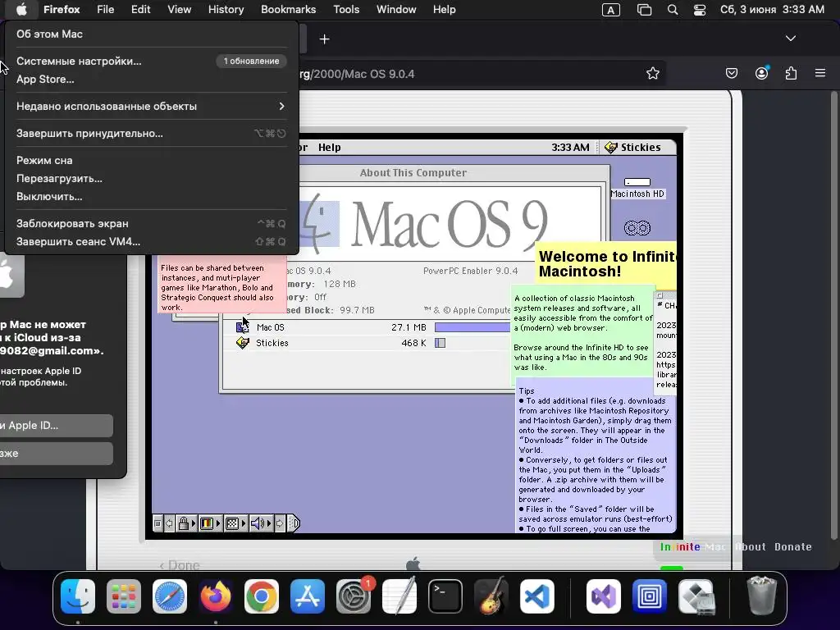840x630 pixels.
Task: Select Заблокировать экран menu item
Action: coord(152,223)
